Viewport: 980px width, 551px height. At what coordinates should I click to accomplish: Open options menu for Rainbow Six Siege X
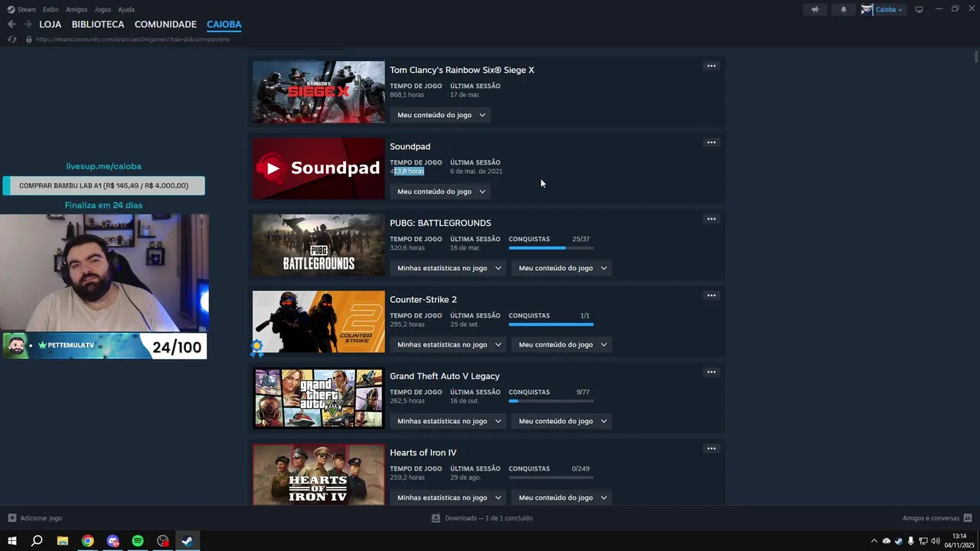click(x=711, y=66)
